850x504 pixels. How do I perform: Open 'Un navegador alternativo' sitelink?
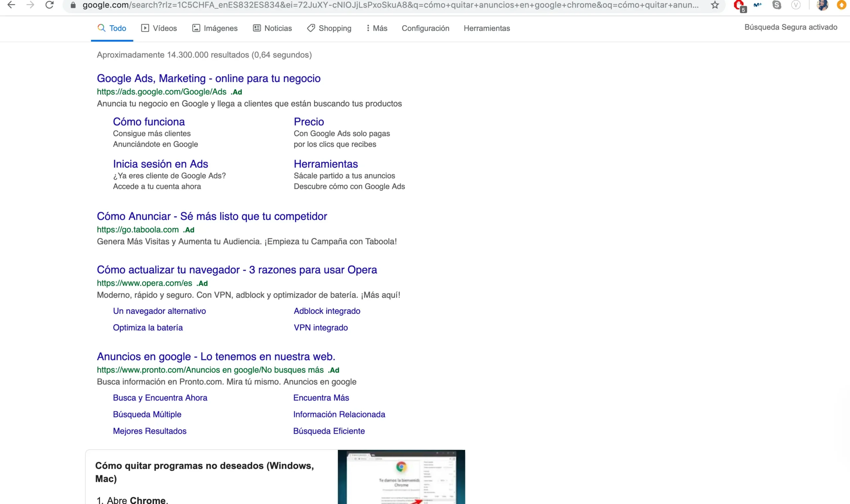coord(159,311)
